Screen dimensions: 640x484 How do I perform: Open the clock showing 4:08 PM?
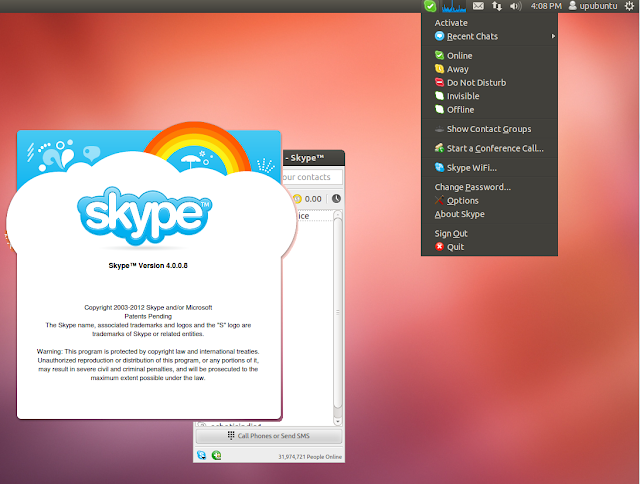coord(546,6)
